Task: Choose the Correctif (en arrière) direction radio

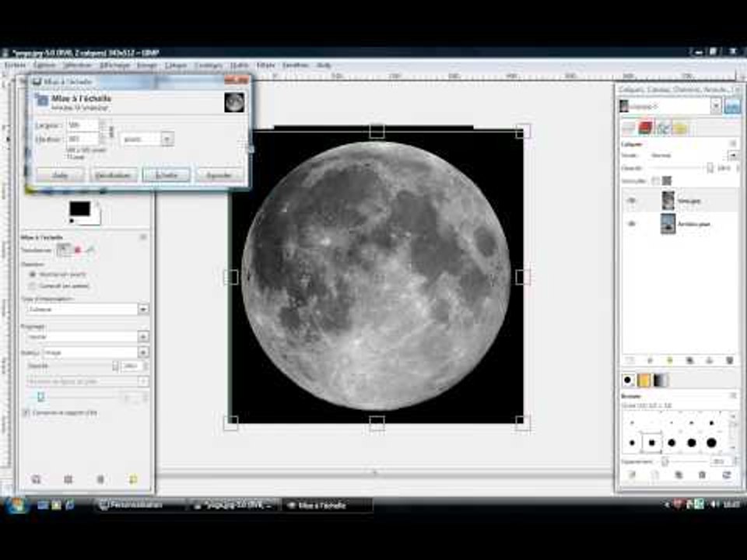Action: coord(33,285)
